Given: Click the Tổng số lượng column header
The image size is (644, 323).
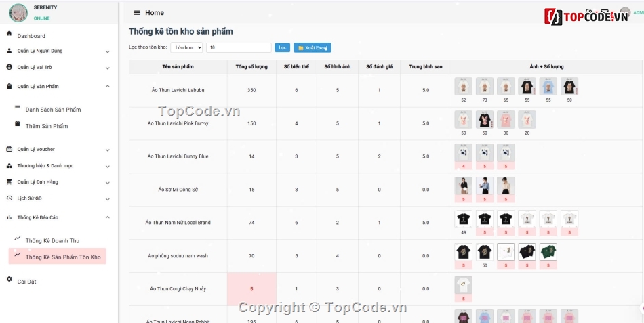Looking at the screenshot, I should [x=251, y=66].
